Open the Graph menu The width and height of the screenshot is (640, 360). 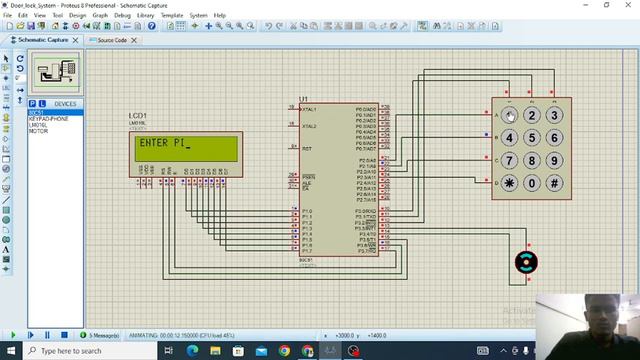(100, 15)
